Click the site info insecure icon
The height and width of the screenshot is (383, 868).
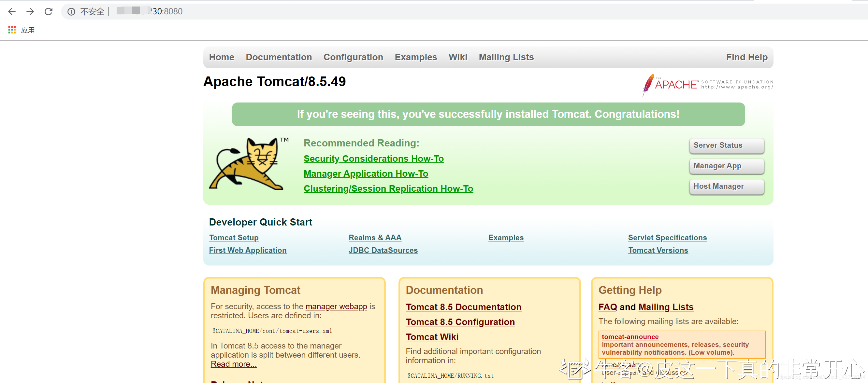[x=71, y=12]
